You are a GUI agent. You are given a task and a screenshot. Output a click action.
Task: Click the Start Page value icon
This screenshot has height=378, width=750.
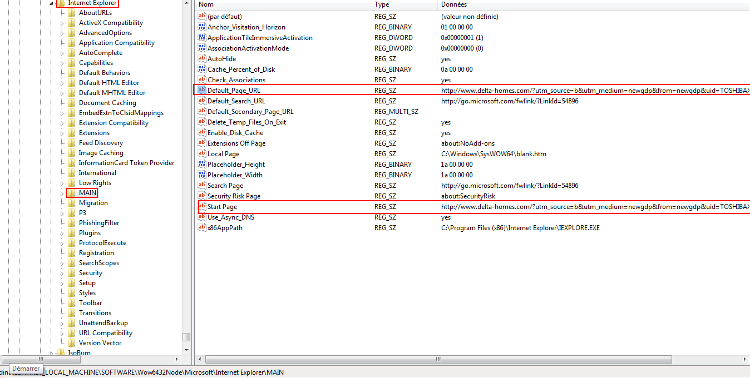click(201, 206)
